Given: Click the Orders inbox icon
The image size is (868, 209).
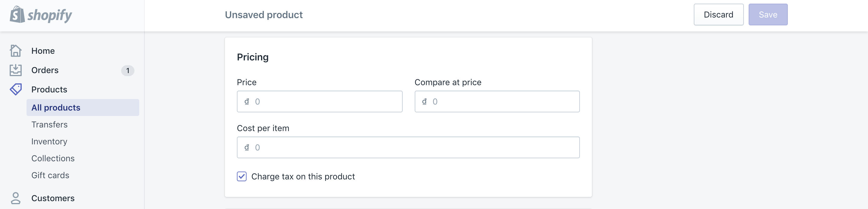Looking at the screenshot, I should tap(15, 70).
